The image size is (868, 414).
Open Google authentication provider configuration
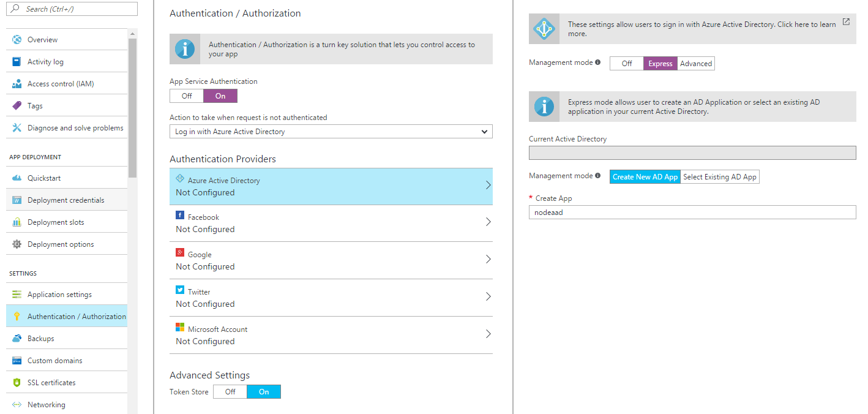coord(331,260)
